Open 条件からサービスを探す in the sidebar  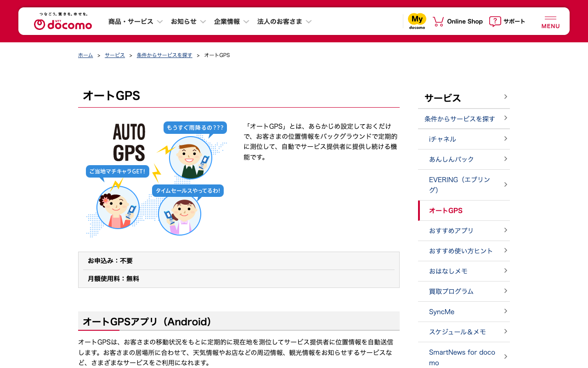(464, 119)
